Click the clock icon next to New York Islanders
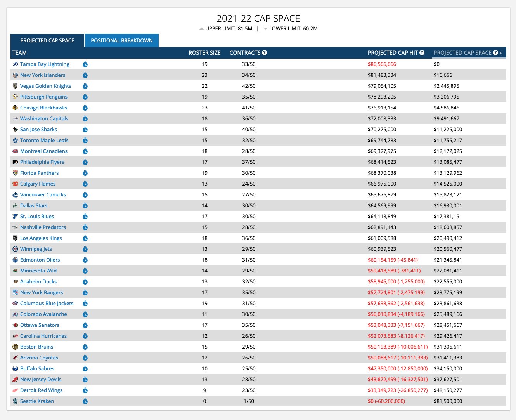Image resolution: width=516 pixels, height=420 pixels. [x=85, y=75]
